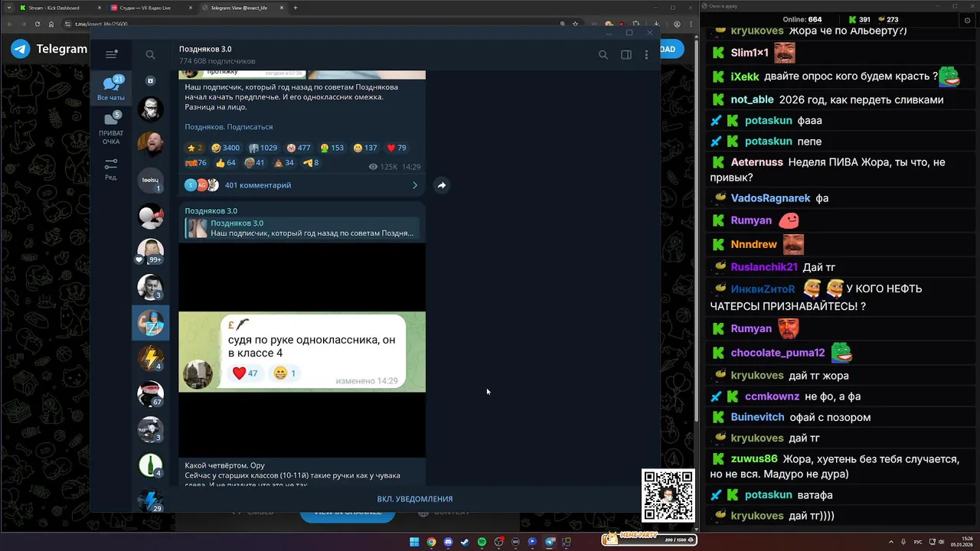This screenshot has height=551, width=980.
Task: Switch to Студия — VK Видео Live tab
Action: point(149,8)
